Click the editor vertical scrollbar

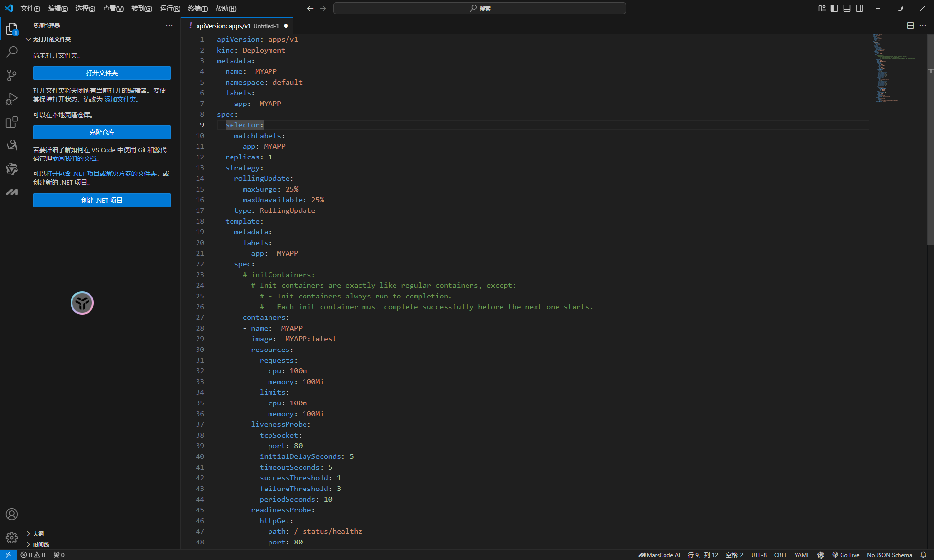point(930,146)
